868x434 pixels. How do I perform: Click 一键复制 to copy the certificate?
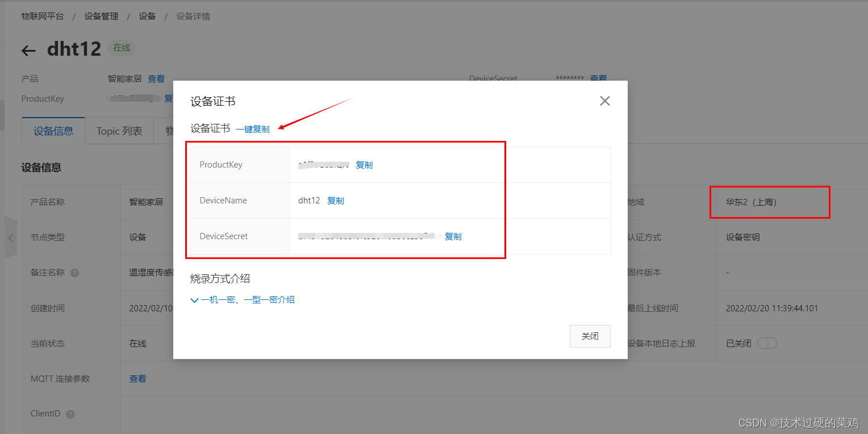(254, 128)
